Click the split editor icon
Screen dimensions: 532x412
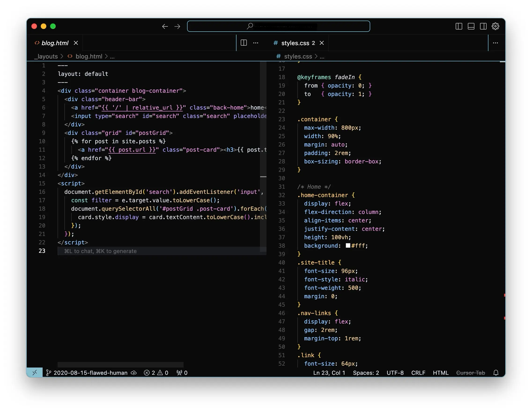(x=244, y=43)
